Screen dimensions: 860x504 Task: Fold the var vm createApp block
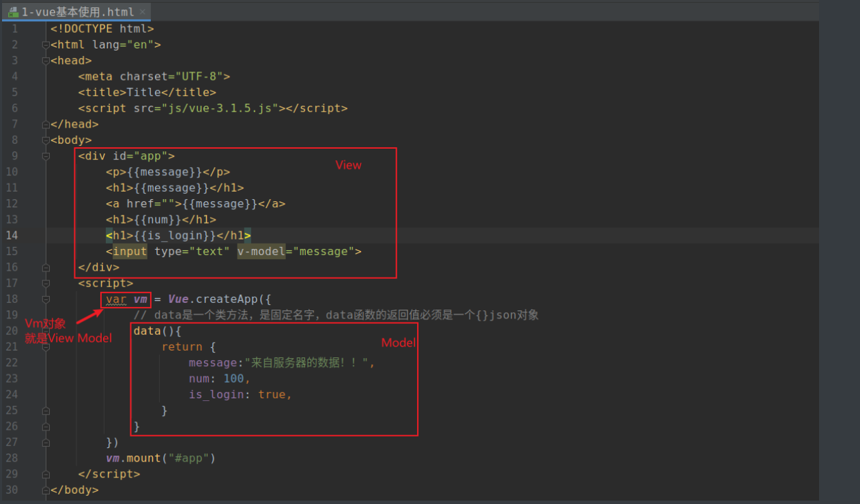(46, 299)
